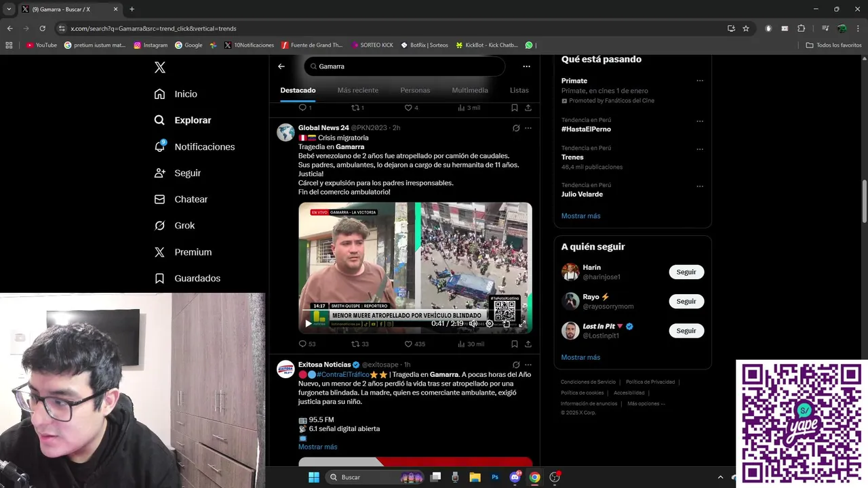This screenshot has height=488, width=868.
Task: Open the YouTube bookmark
Action: [x=41, y=45]
